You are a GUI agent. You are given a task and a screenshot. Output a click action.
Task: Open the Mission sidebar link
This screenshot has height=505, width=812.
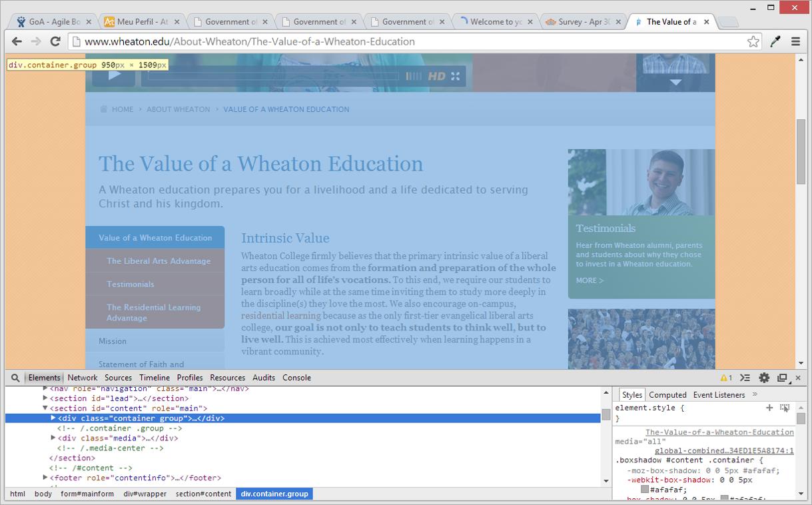click(113, 341)
